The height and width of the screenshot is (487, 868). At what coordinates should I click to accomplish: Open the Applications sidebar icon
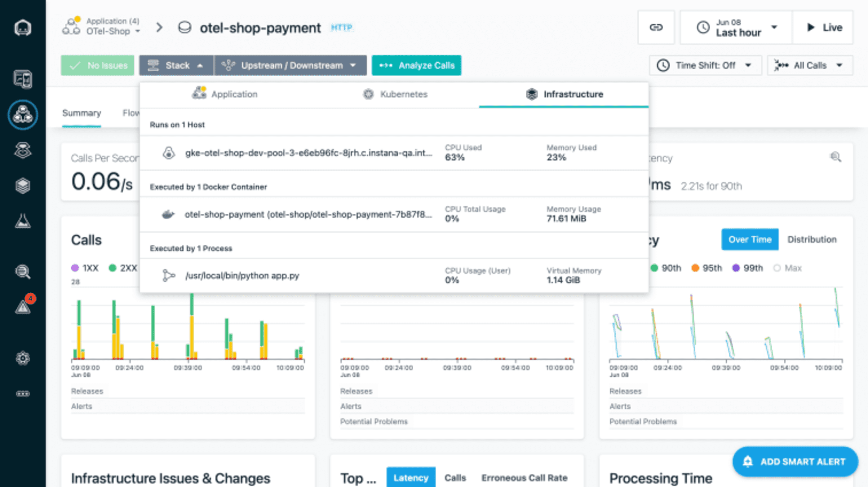click(23, 115)
